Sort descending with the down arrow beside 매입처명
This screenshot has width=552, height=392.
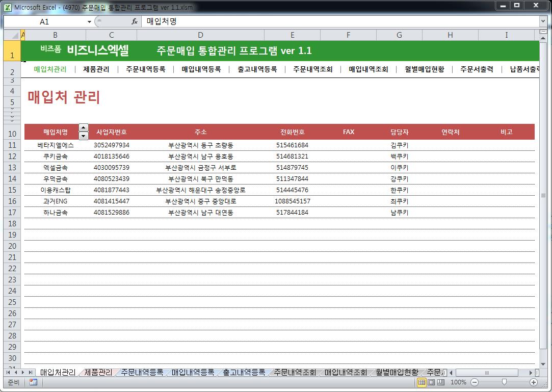pyautogui.click(x=84, y=136)
